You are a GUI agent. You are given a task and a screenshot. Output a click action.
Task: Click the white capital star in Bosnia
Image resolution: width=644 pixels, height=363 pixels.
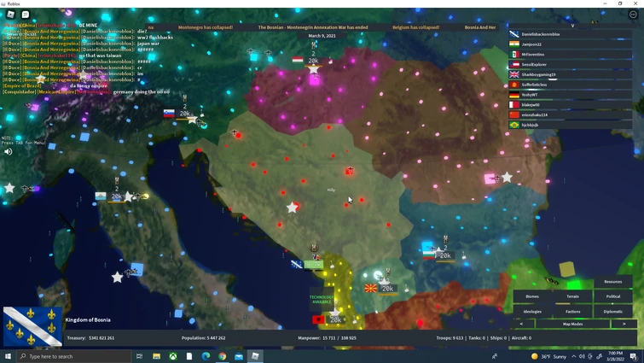click(292, 208)
